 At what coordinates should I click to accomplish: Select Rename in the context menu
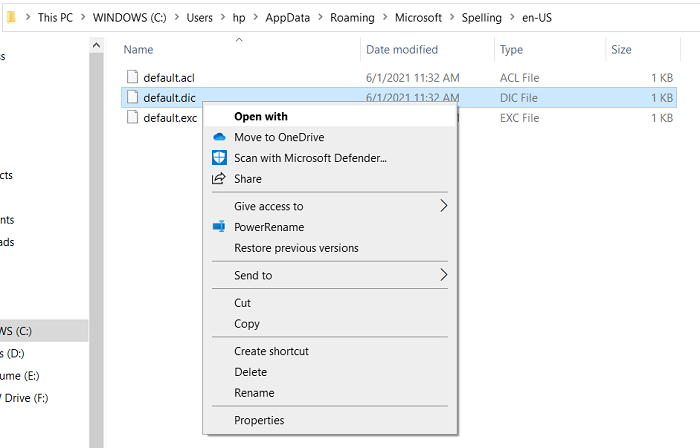[254, 393]
